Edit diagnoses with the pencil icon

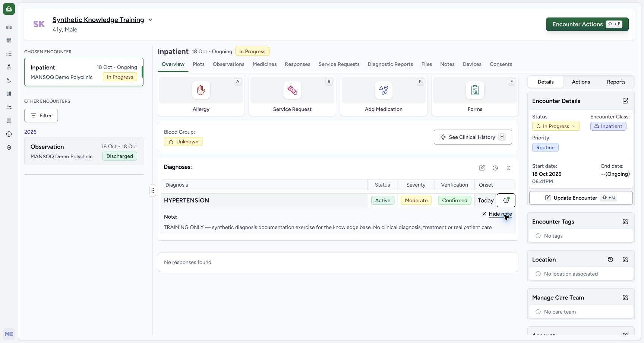482,168
